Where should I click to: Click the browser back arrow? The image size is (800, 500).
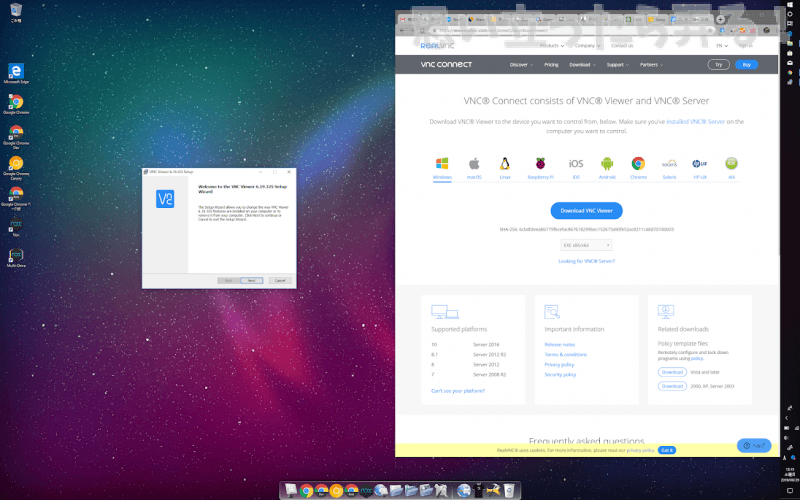click(x=402, y=31)
